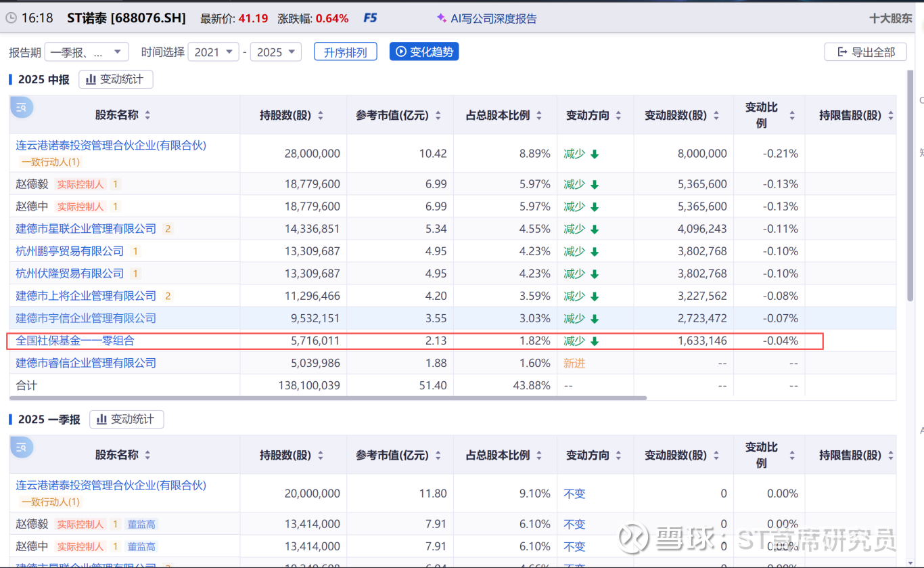Click the F5 refresh icon

coord(370,18)
